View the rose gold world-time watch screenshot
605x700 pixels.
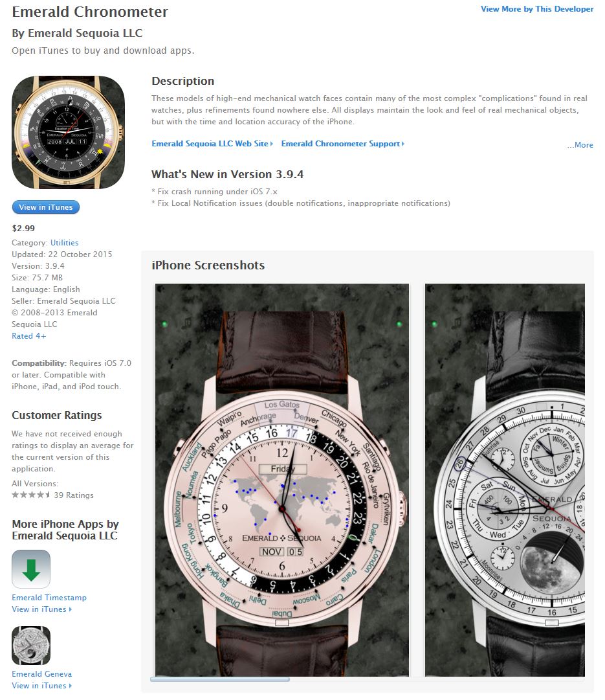tap(282, 479)
